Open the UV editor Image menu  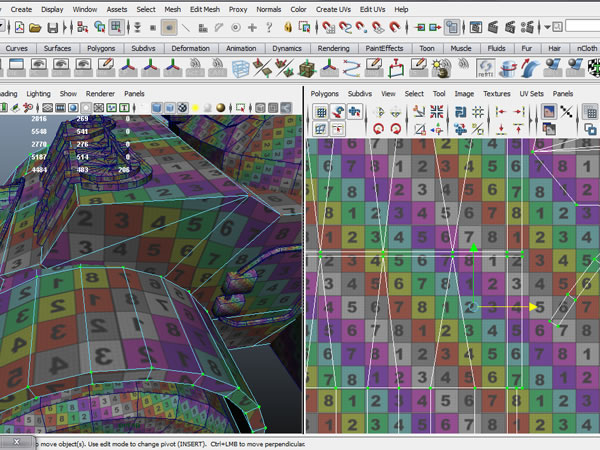tap(464, 93)
